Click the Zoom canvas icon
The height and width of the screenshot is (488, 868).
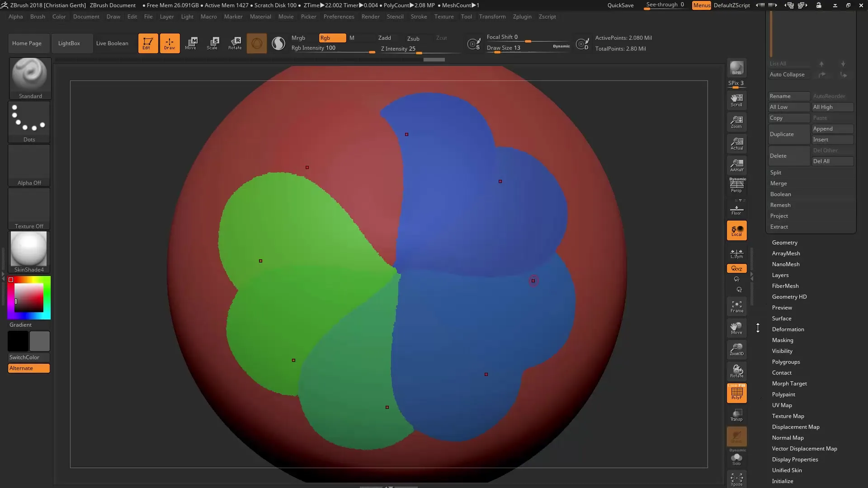[736, 122]
